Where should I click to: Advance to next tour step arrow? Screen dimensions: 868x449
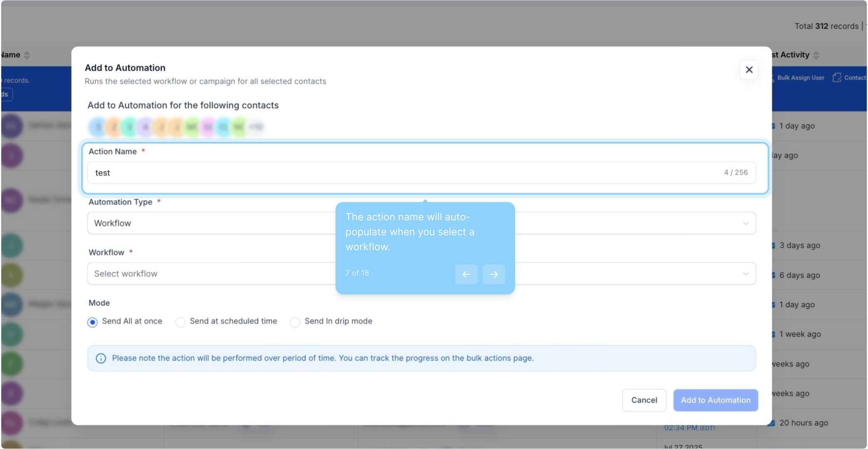pos(493,274)
